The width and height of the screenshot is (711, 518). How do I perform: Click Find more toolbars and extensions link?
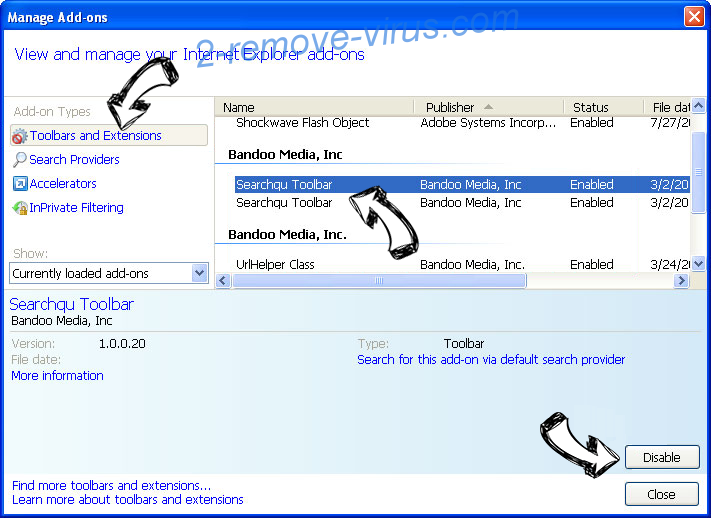click(x=111, y=486)
